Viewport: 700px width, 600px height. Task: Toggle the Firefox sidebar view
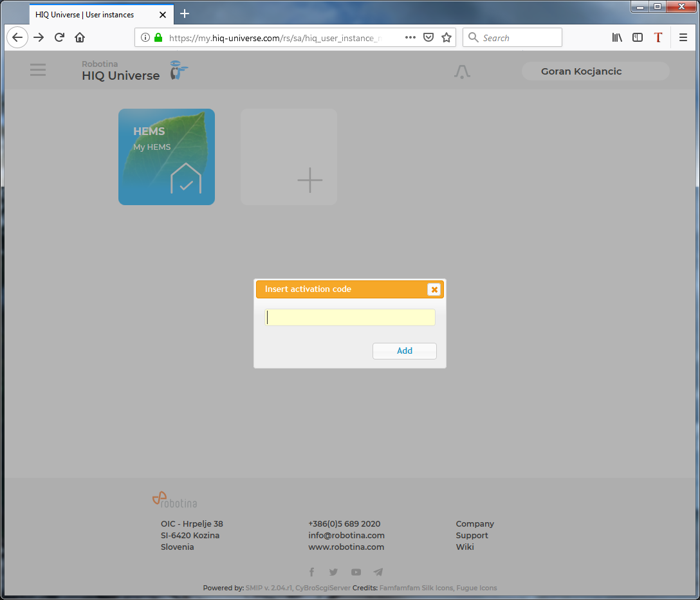(x=638, y=37)
